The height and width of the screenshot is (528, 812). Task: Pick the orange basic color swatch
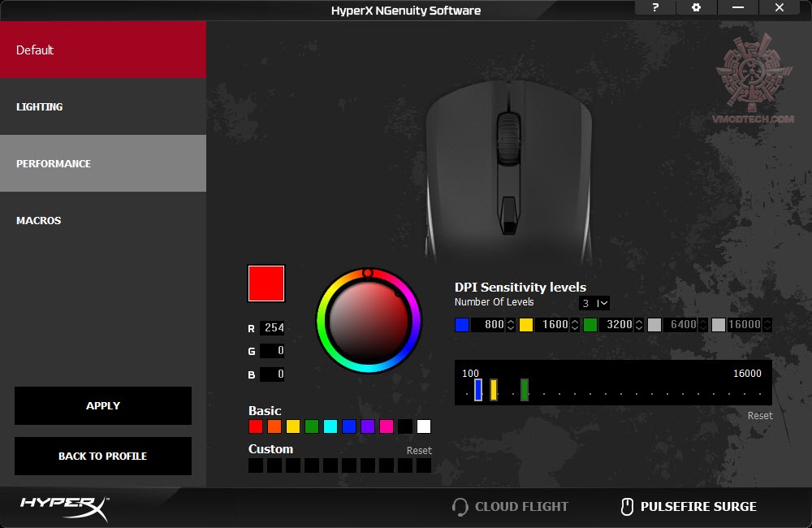point(274,426)
